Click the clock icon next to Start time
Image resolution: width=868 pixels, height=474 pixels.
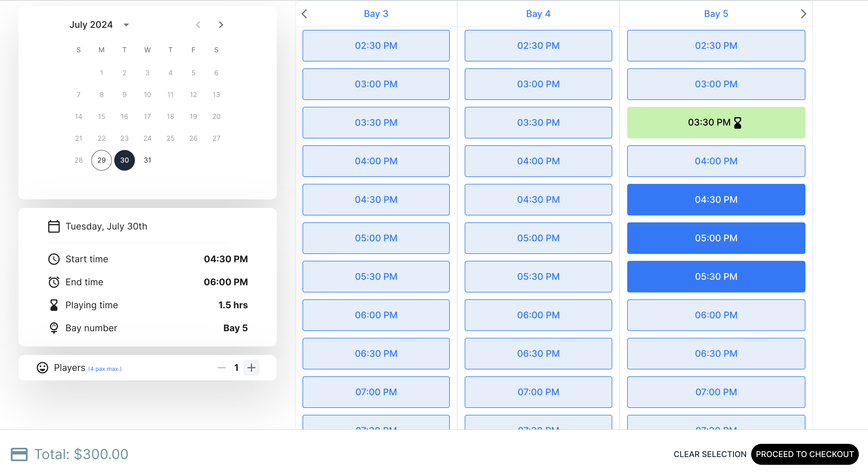coord(54,259)
